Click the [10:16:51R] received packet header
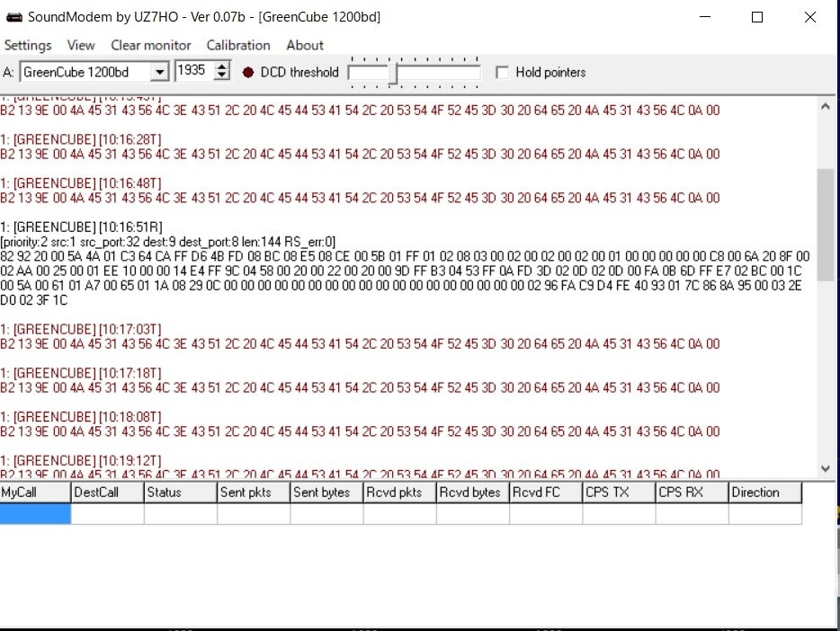Screen dimensions: 840x631 [81, 227]
